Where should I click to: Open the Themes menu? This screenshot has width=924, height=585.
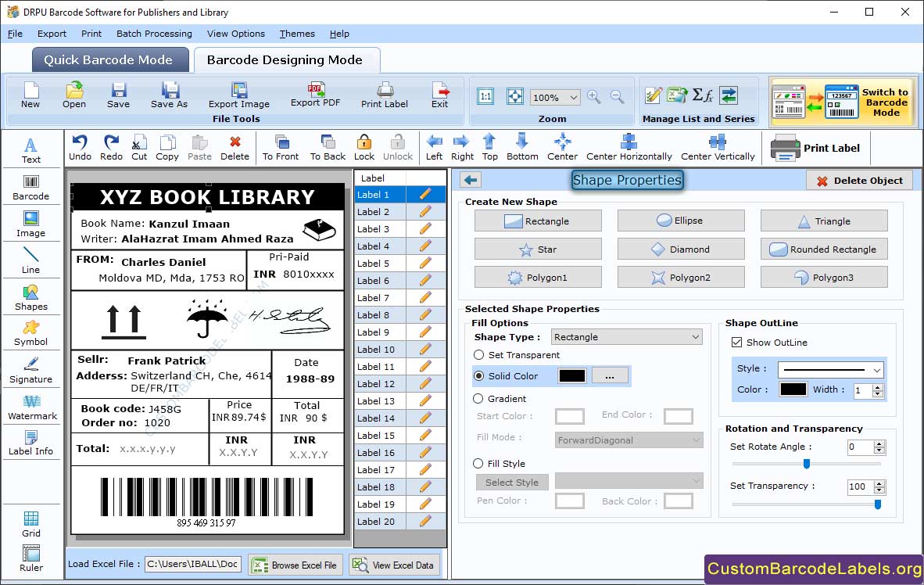(297, 34)
